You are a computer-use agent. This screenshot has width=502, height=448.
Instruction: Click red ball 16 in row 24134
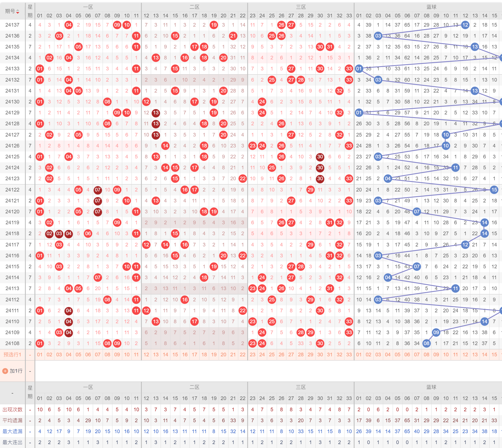pos(185,58)
